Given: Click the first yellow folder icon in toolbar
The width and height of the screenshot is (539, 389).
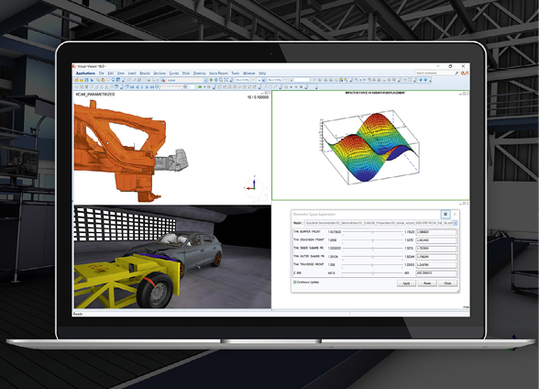Looking at the screenshot, I should pos(77,80).
